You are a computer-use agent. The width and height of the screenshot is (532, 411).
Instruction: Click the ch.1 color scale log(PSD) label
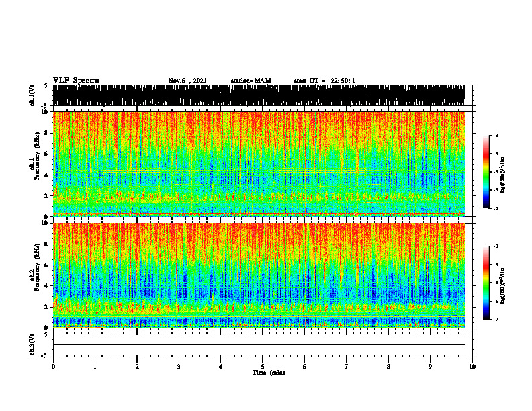click(503, 175)
